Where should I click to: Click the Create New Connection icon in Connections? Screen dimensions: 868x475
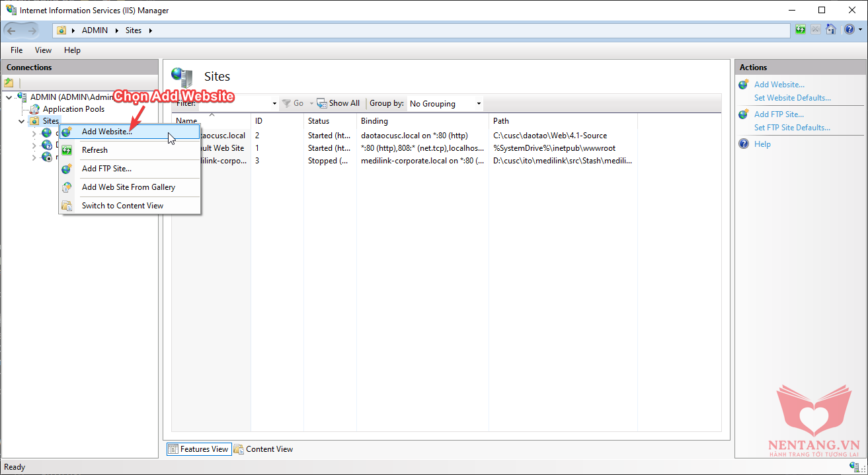coord(9,83)
